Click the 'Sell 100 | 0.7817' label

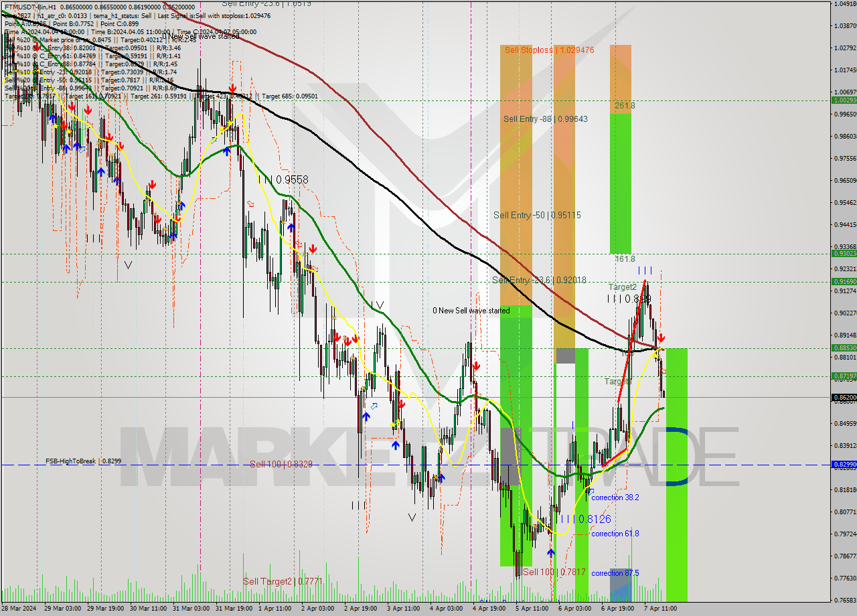click(554, 572)
